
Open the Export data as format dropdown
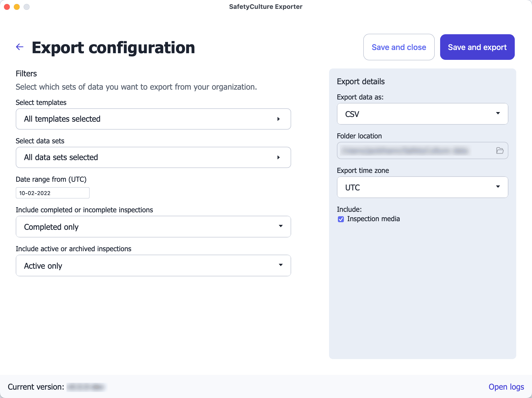point(422,114)
